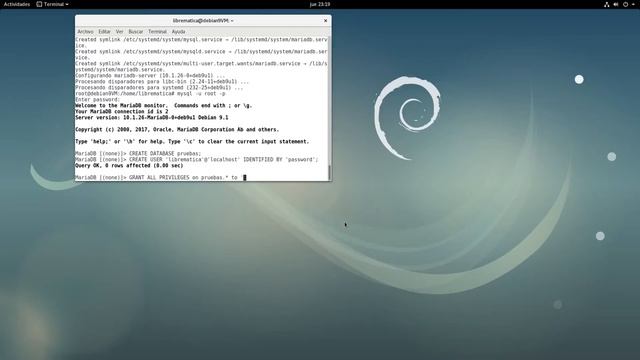Open the Ver menu
This screenshot has height=360, width=640.
[x=119, y=31]
